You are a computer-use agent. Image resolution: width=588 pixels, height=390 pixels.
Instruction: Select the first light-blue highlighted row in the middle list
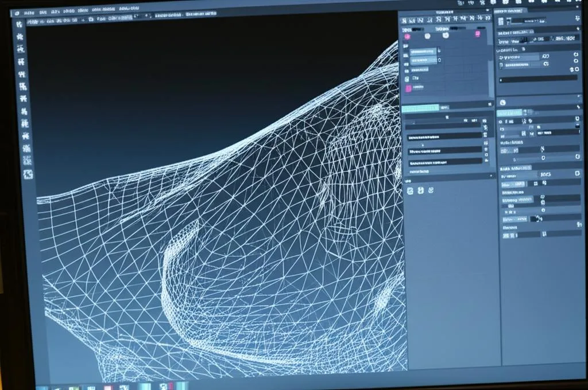pyautogui.click(x=423, y=51)
